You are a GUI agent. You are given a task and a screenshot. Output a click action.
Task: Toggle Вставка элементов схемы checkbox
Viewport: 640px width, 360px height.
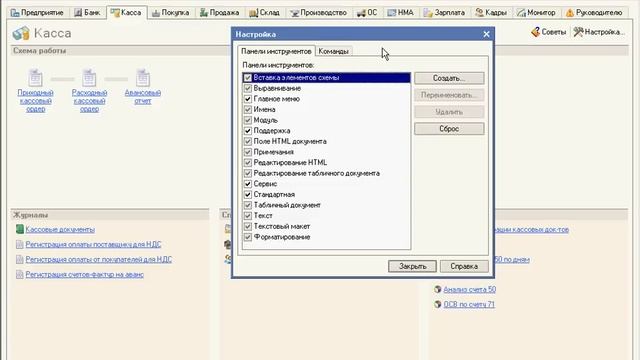point(248,78)
